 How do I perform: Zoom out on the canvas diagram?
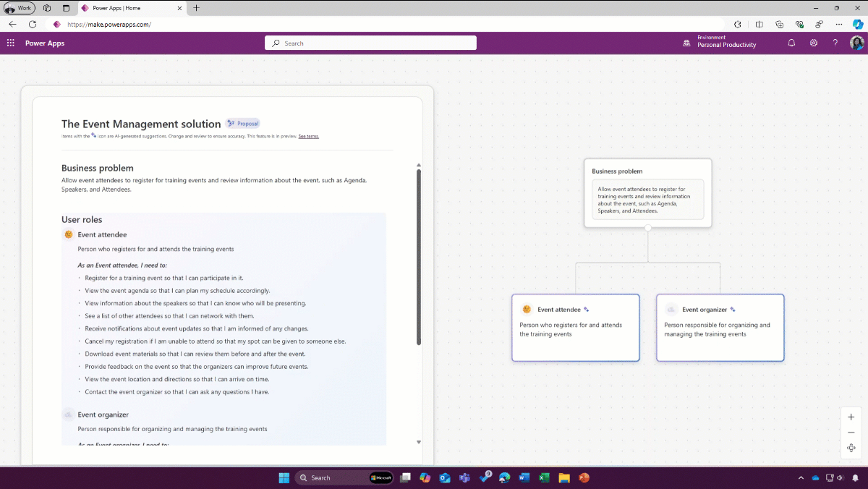click(x=851, y=433)
